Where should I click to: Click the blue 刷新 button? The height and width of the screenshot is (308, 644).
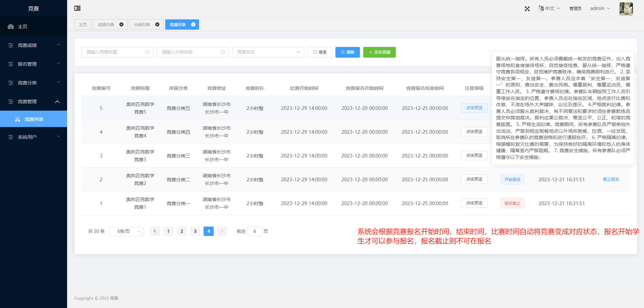click(347, 52)
